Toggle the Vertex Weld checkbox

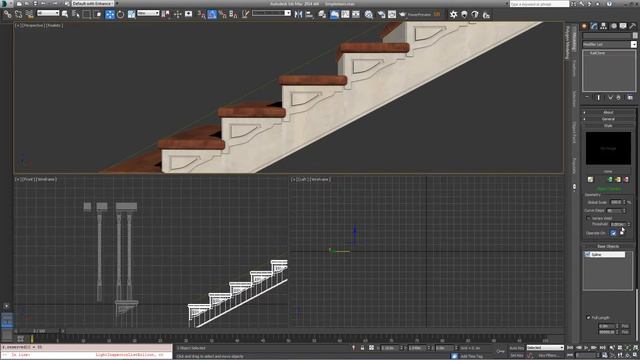(x=588, y=218)
